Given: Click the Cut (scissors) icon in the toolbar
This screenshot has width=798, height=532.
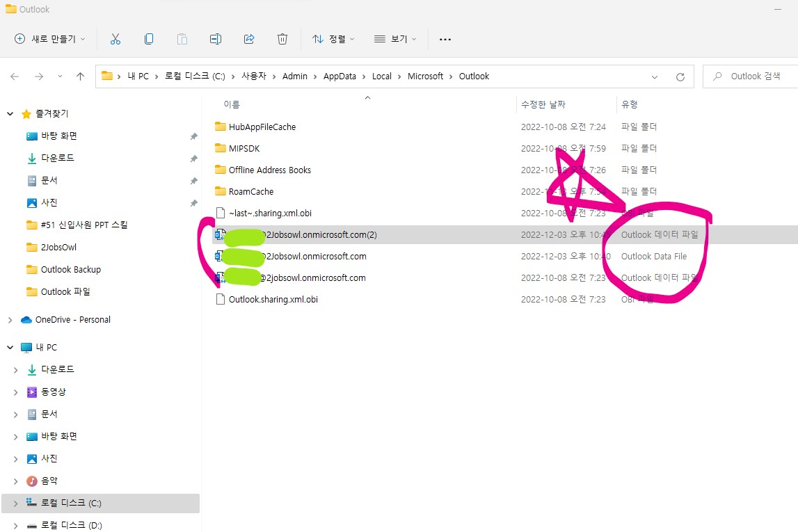Looking at the screenshot, I should point(115,39).
